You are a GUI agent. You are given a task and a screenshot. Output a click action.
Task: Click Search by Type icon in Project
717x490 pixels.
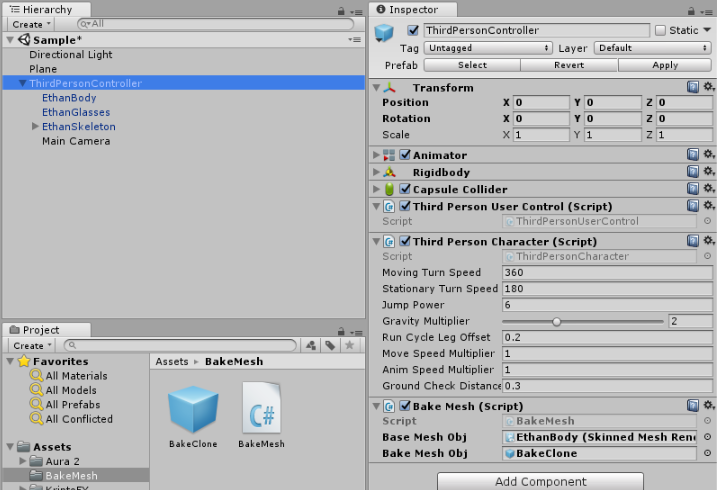(x=311, y=346)
